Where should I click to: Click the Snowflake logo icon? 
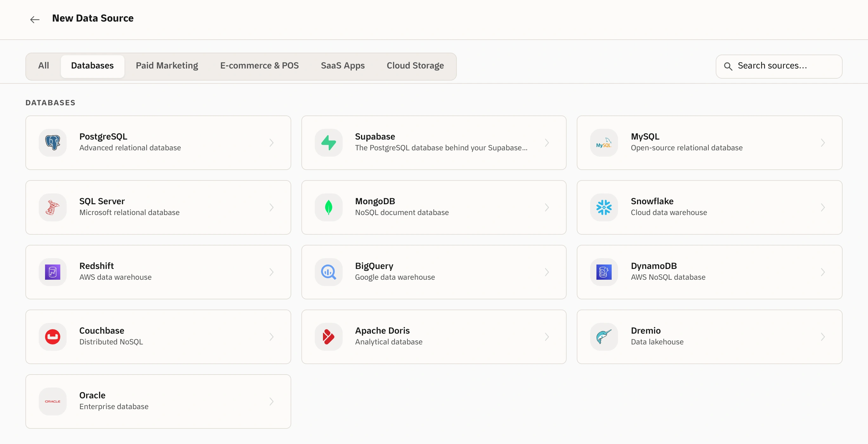604,207
